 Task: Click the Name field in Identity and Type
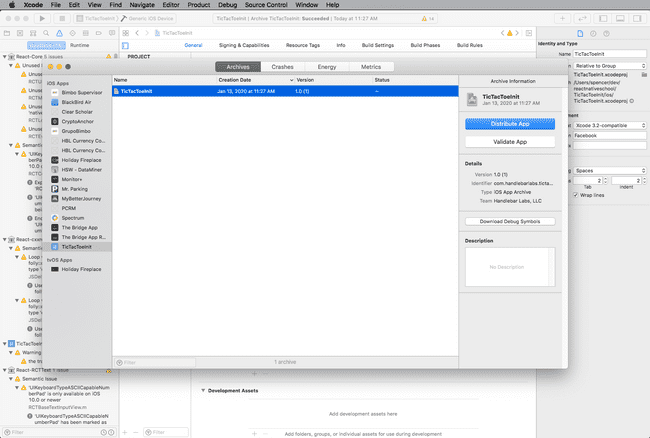(610, 54)
